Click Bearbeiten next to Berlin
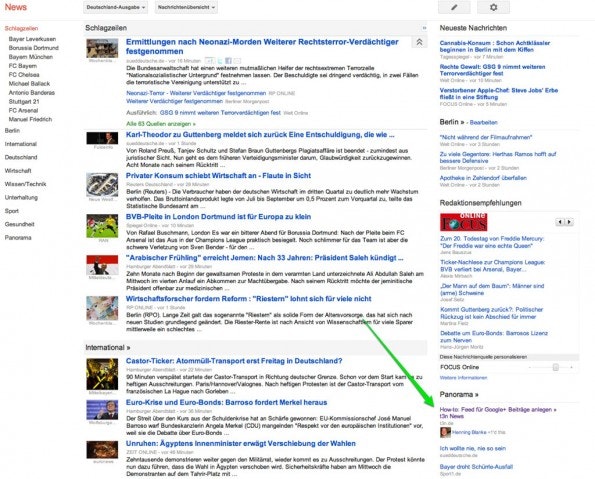The height and width of the screenshot is (479, 595). [x=483, y=123]
